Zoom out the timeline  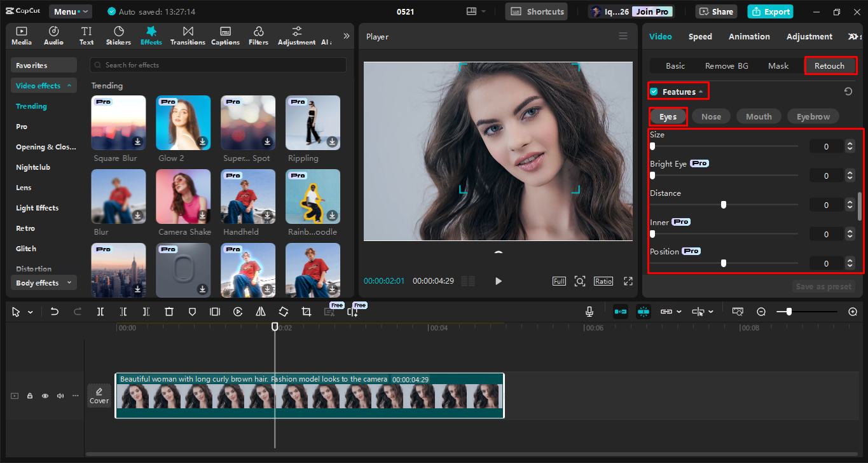pyautogui.click(x=761, y=312)
